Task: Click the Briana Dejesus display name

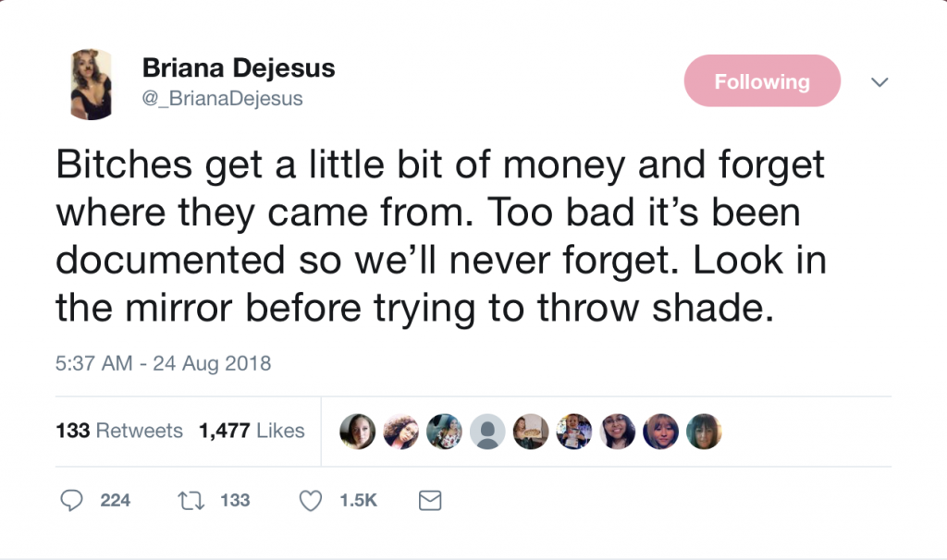Action: (238, 67)
